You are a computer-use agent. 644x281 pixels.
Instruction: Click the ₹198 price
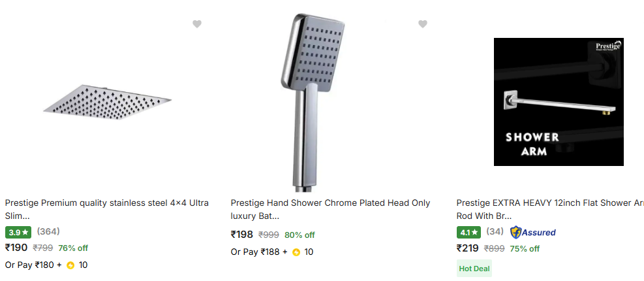(x=242, y=235)
